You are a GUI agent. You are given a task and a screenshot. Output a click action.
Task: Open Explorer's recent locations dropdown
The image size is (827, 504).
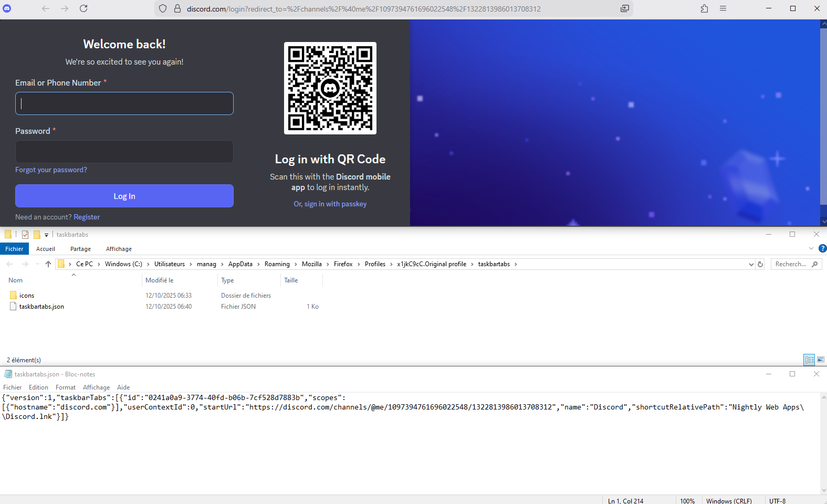(x=37, y=264)
